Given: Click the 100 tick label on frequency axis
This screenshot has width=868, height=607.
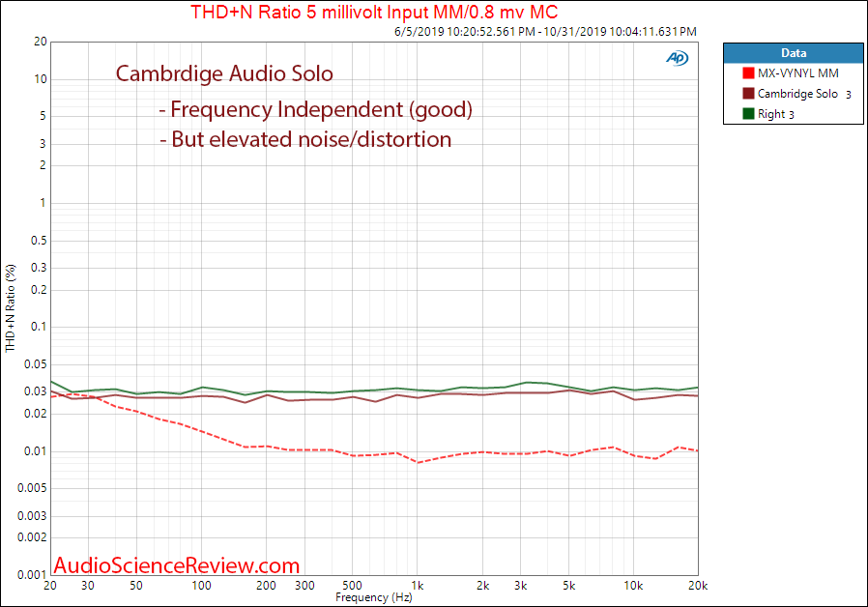Looking at the screenshot, I should pos(201,586).
